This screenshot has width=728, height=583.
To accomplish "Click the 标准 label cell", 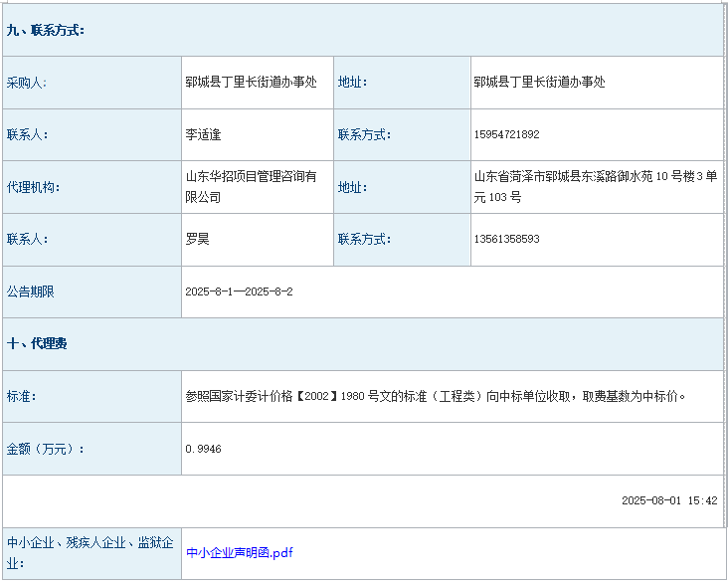I will (22, 396).
